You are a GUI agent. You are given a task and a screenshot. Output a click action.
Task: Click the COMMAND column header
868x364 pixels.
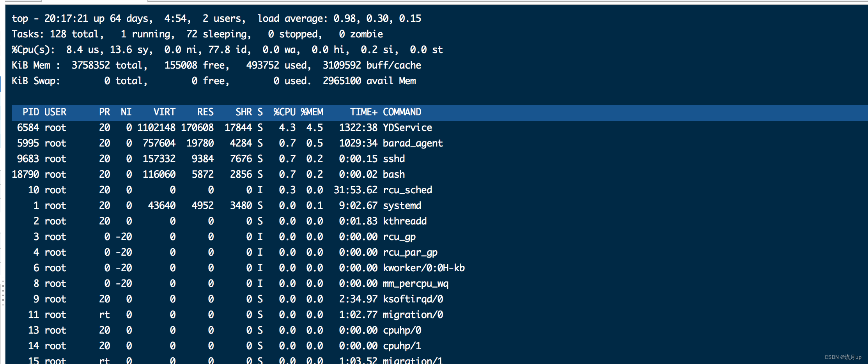pyautogui.click(x=402, y=112)
